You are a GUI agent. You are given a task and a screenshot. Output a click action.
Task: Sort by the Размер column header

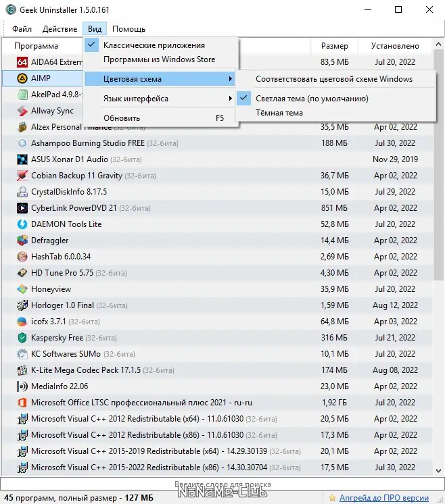tap(334, 46)
